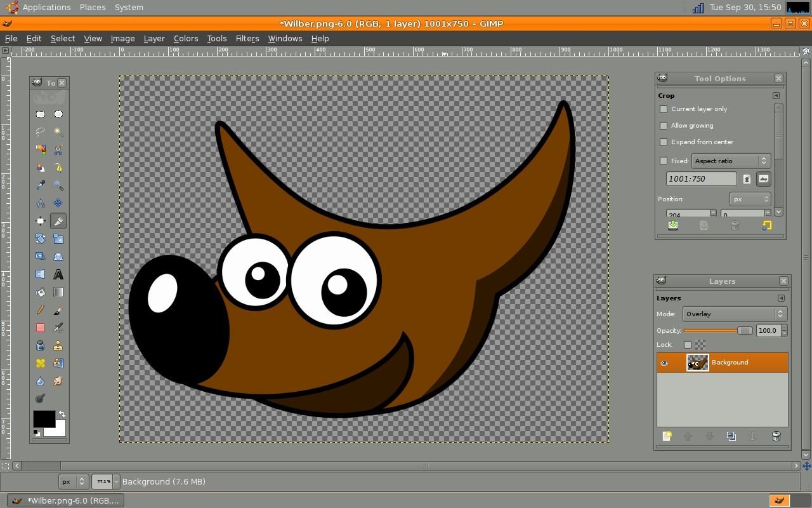Enable Current layer only checkbox
Image resolution: width=812 pixels, height=508 pixels.
pyautogui.click(x=664, y=109)
